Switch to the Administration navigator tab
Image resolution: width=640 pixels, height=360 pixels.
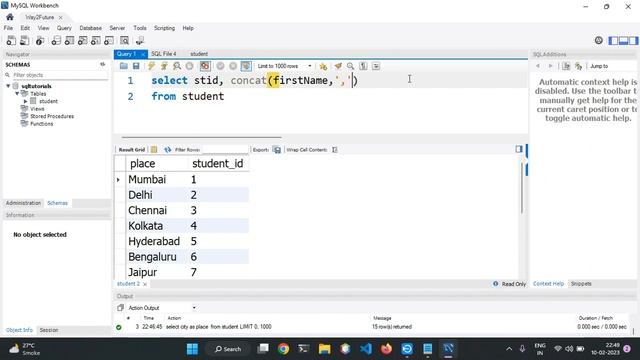23,203
